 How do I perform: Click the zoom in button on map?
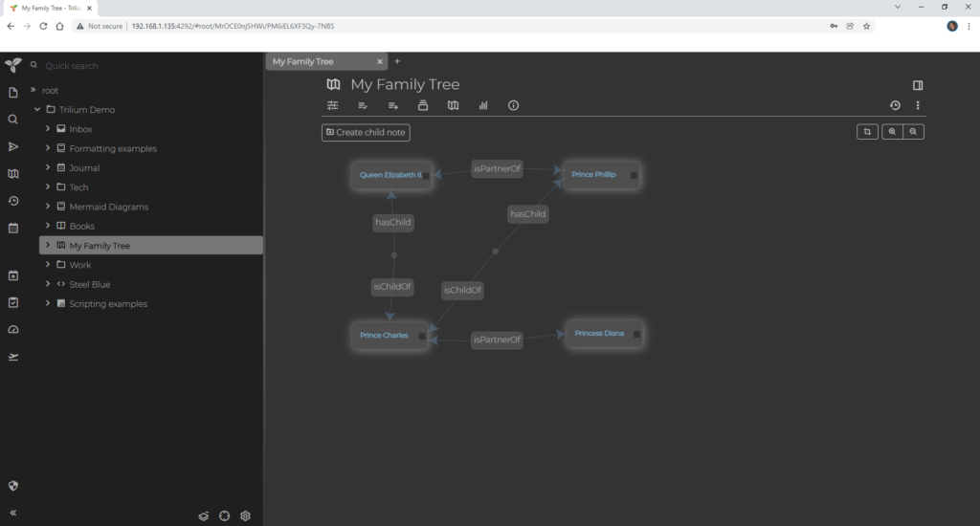click(892, 132)
